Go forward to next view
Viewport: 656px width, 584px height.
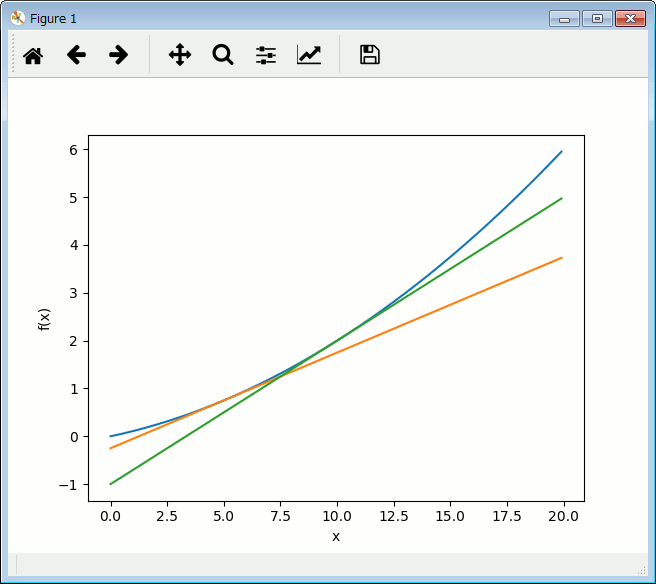(119, 55)
